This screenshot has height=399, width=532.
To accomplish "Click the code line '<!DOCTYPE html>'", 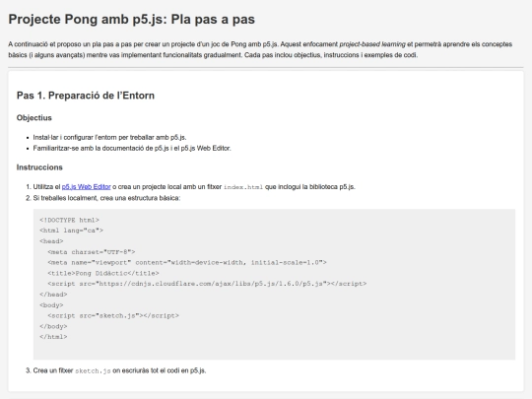I will point(69,221).
